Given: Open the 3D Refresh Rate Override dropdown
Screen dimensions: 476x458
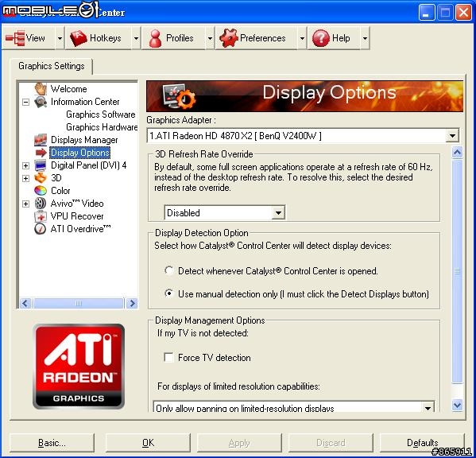Looking at the screenshot, I should (x=278, y=212).
